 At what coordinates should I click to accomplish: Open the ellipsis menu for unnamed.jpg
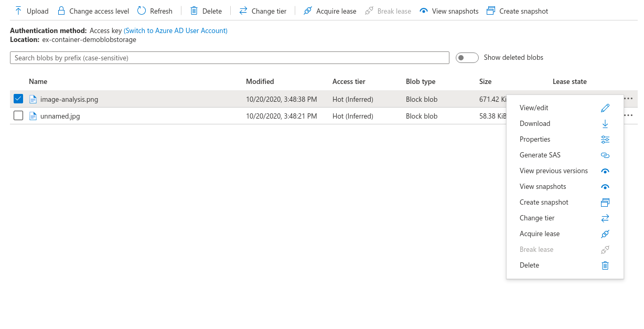pyautogui.click(x=628, y=115)
